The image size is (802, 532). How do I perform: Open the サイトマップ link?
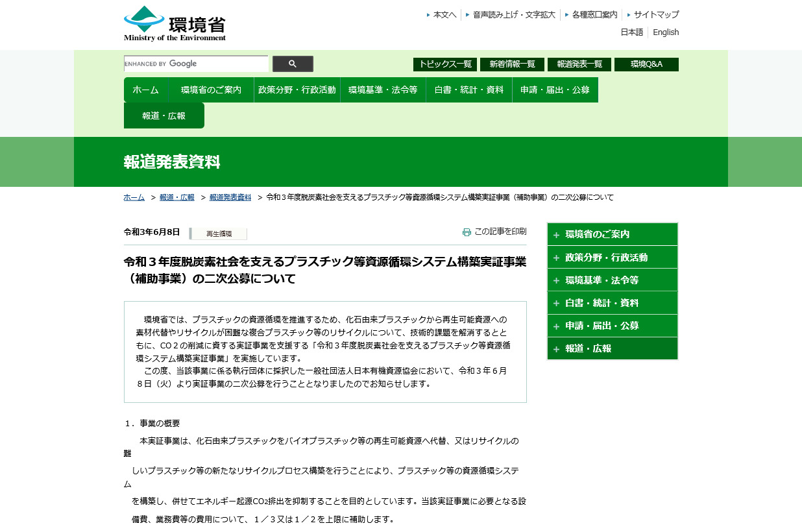[656, 14]
